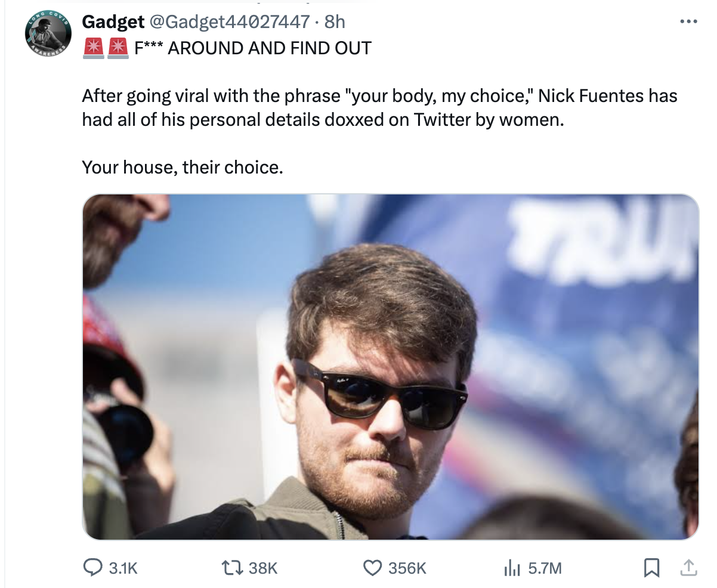Image resolution: width=717 pixels, height=588 pixels.
Task: Click the share upload icon
Action: pyautogui.click(x=688, y=568)
